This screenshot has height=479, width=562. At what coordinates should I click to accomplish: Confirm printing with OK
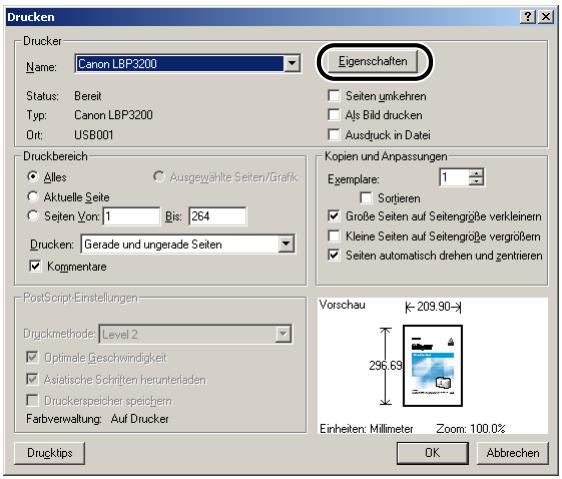[x=433, y=453]
